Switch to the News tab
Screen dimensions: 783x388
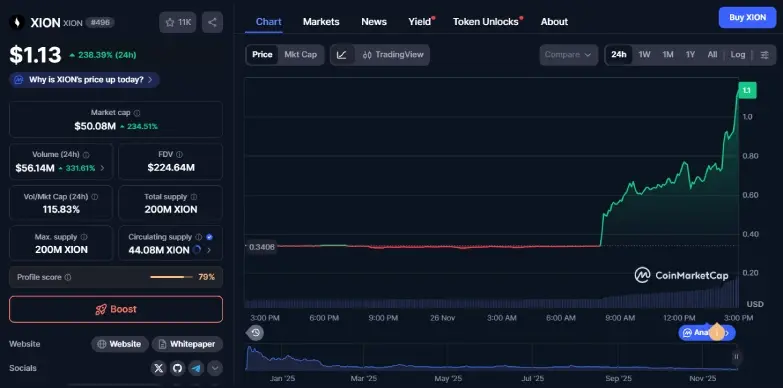pos(374,22)
